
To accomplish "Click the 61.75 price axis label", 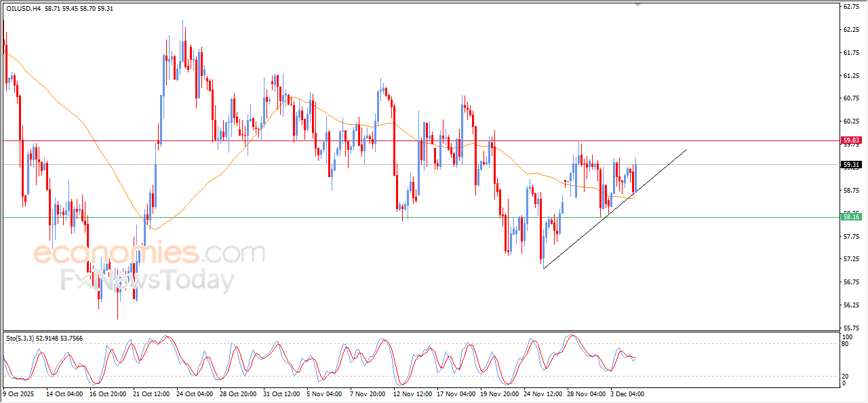I will click(852, 53).
